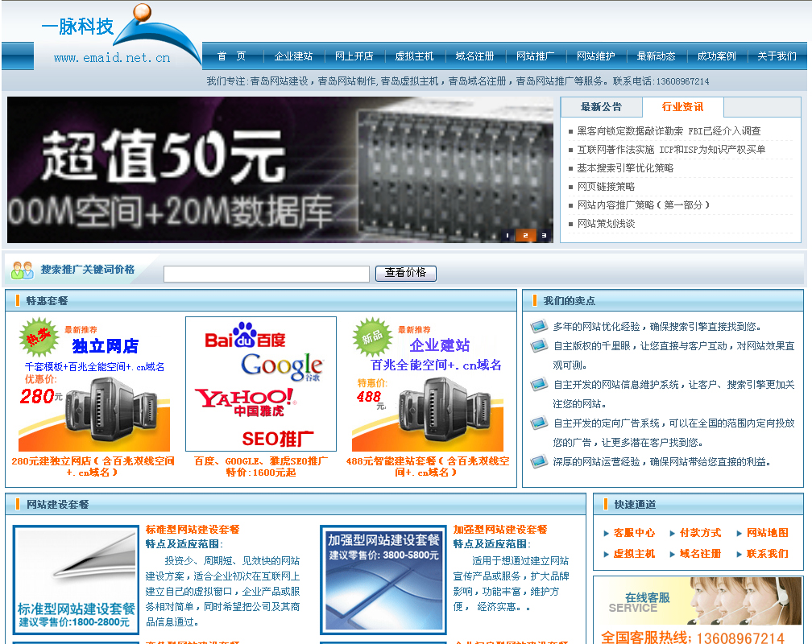Click monitor icon beside 多年的网站优化经验
812x644 pixels.
pos(539,326)
